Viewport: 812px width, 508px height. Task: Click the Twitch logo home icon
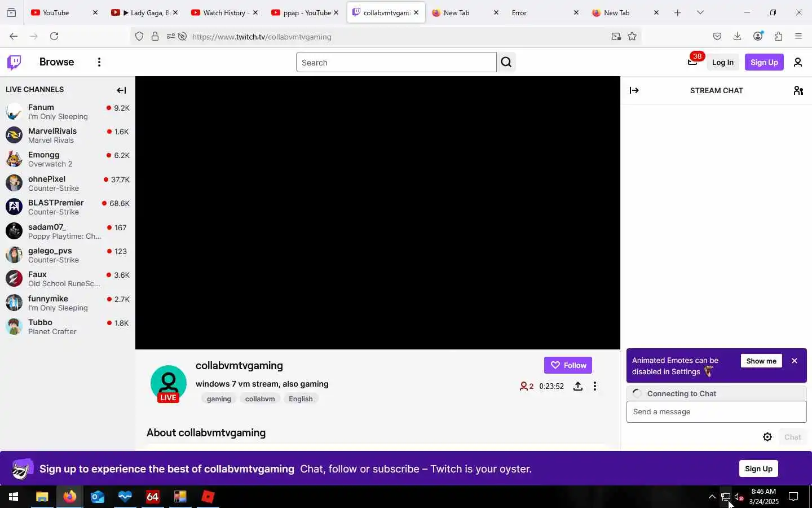click(14, 62)
